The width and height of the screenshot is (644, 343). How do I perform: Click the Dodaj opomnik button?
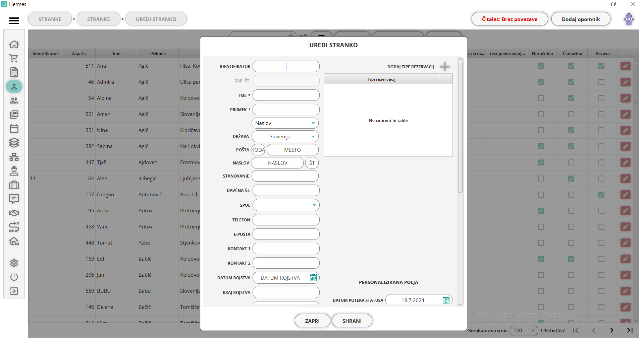581,19
